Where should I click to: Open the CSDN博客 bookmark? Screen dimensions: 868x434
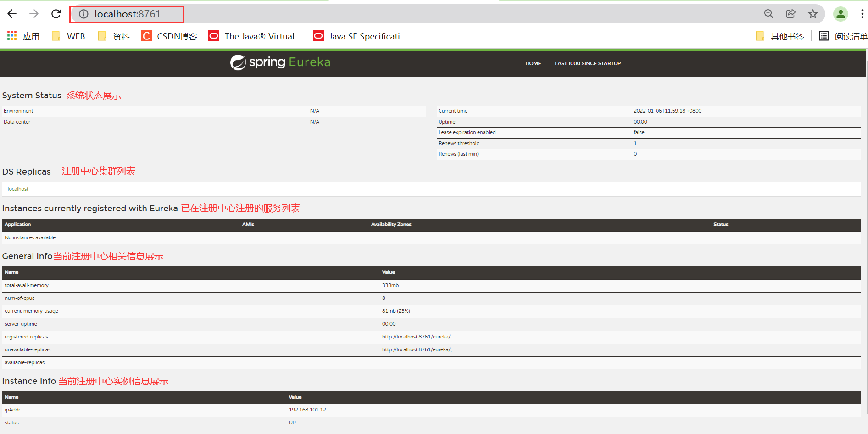coord(169,36)
